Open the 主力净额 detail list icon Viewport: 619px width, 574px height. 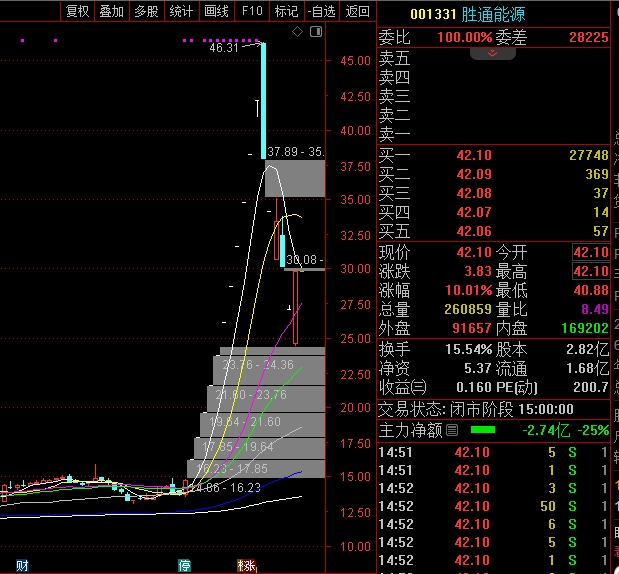[452, 430]
